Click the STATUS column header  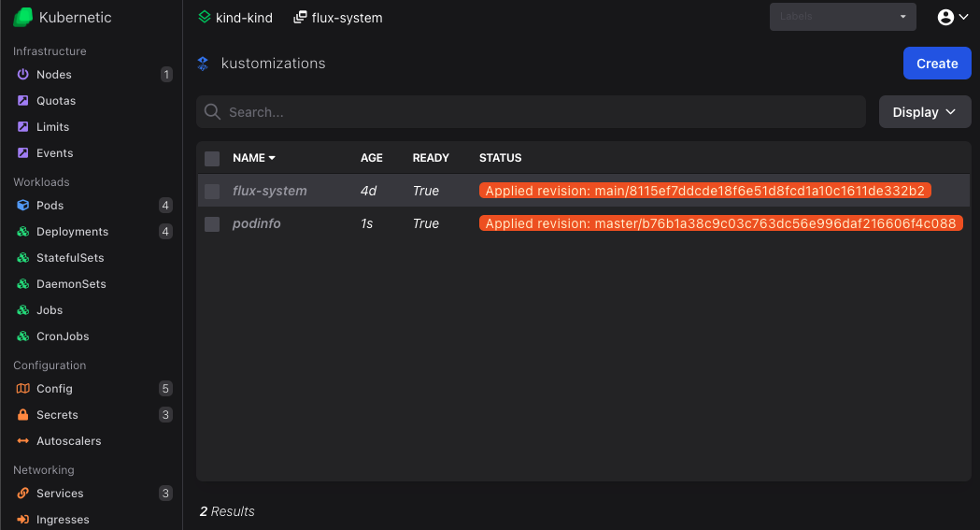click(x=500, y=158)
